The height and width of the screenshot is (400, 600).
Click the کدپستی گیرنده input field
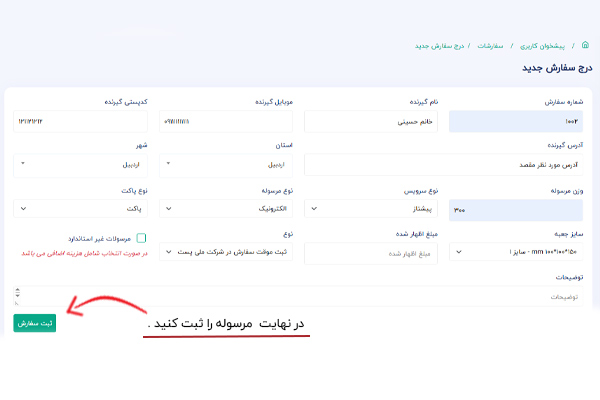pos(80,121)
